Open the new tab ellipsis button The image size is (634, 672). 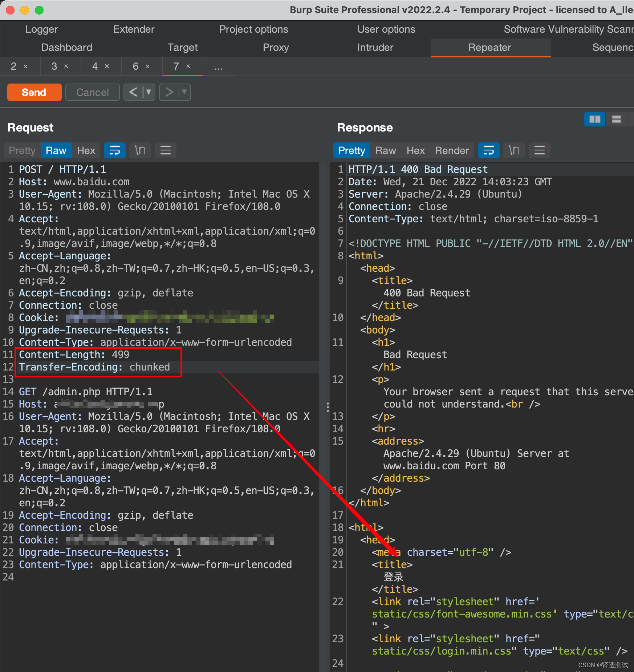pyautogui.click(x=219, y=67)
